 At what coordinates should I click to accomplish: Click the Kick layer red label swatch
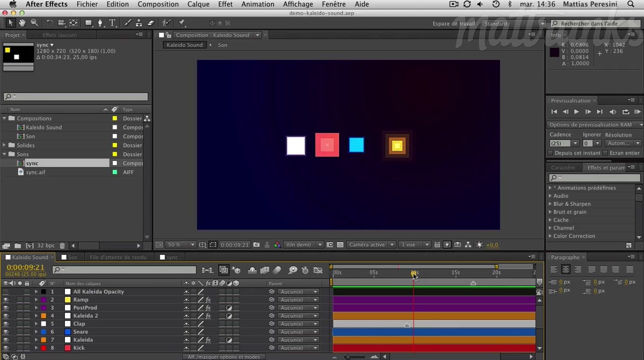(x=44, y=348)
